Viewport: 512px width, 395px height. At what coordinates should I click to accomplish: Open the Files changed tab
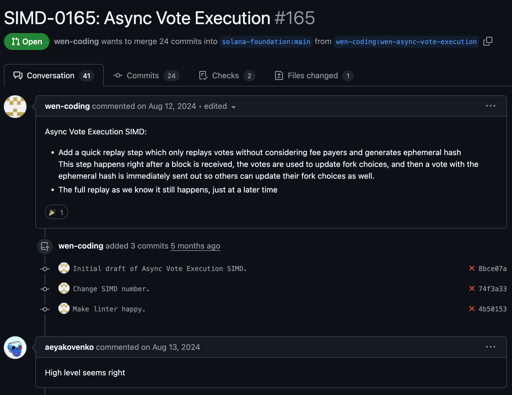pos(313,76)
